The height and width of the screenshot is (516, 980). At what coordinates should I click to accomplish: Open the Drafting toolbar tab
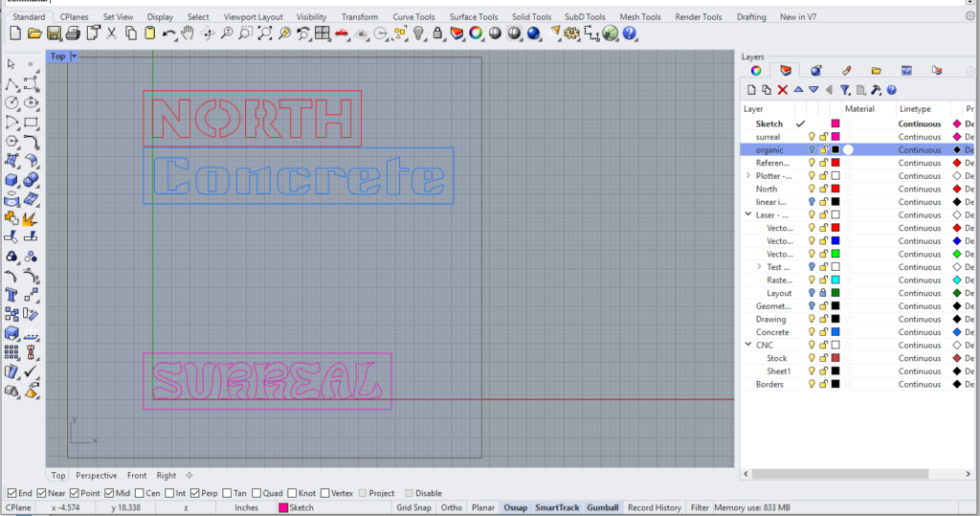pos(750,17)
